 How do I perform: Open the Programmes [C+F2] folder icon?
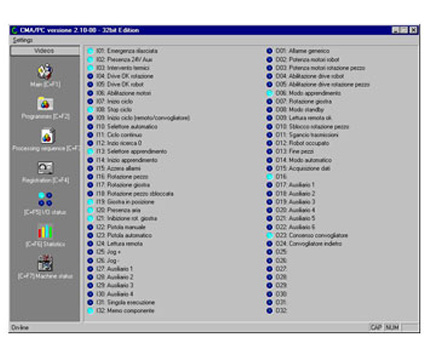point(45,104)
